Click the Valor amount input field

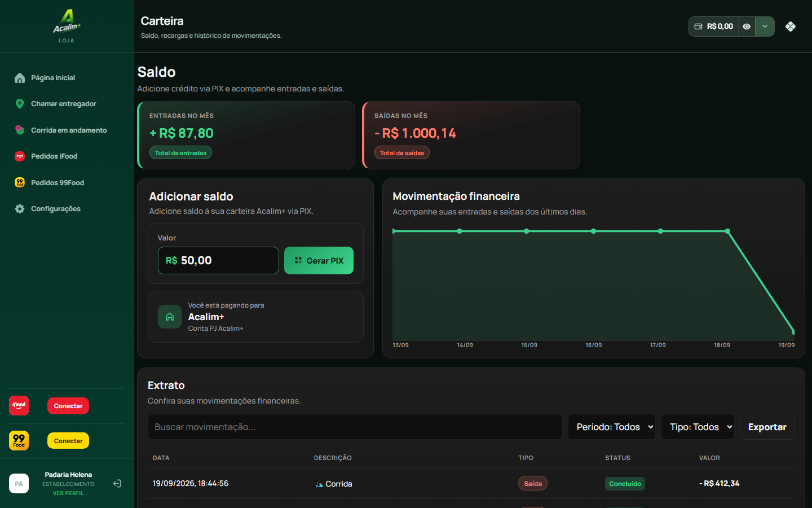tap(218, 261)
